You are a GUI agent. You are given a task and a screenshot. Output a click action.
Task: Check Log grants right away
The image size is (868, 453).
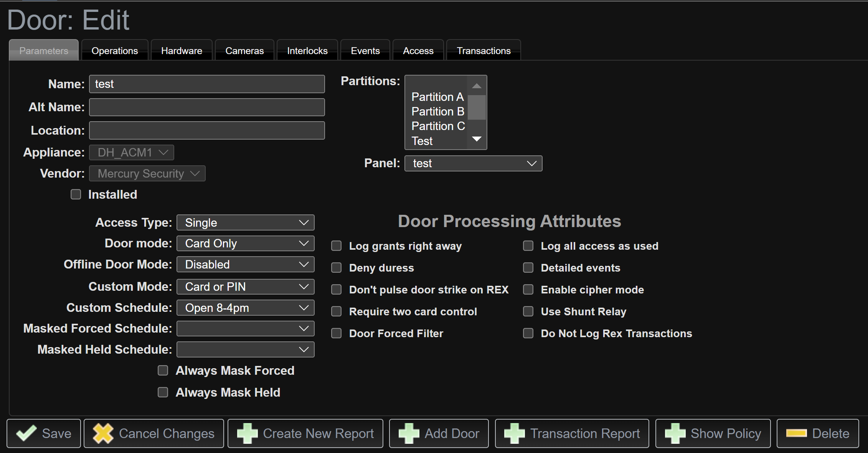click(337, 246)
